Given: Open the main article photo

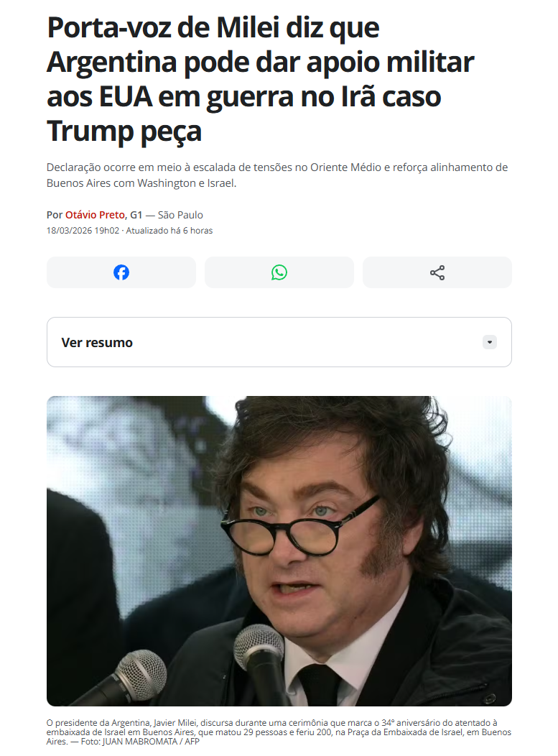Looking at the screenshot, I should (279, 551).
